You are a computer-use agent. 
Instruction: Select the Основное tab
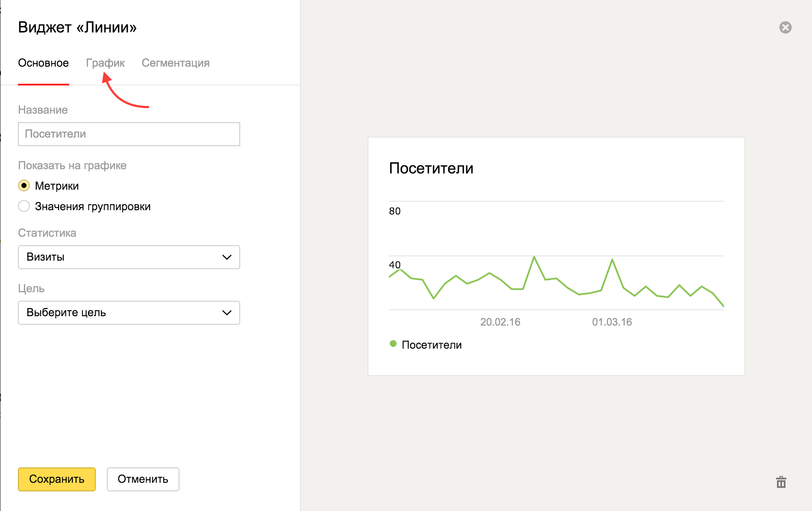pyautogui.click(x=43, y=63)
